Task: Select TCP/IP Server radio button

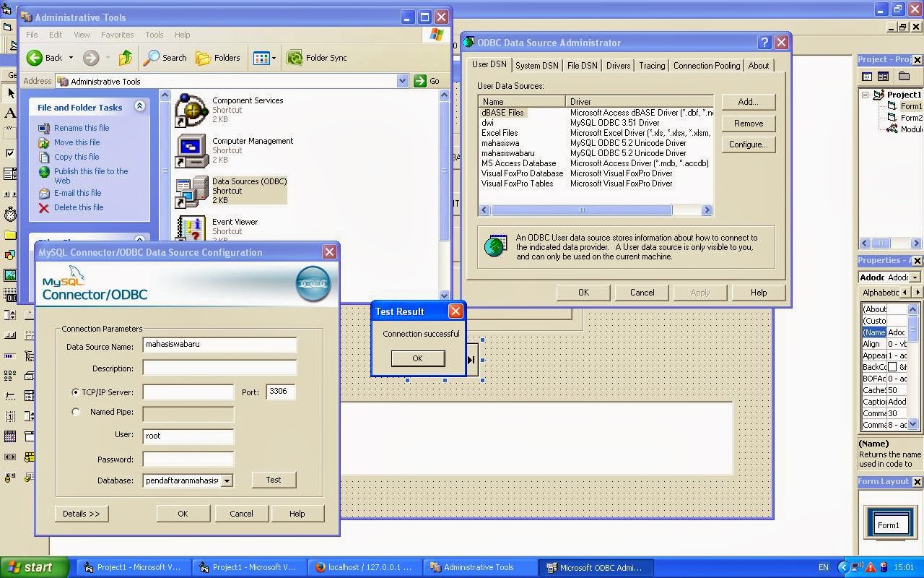Action: click(x=76, y=392)
